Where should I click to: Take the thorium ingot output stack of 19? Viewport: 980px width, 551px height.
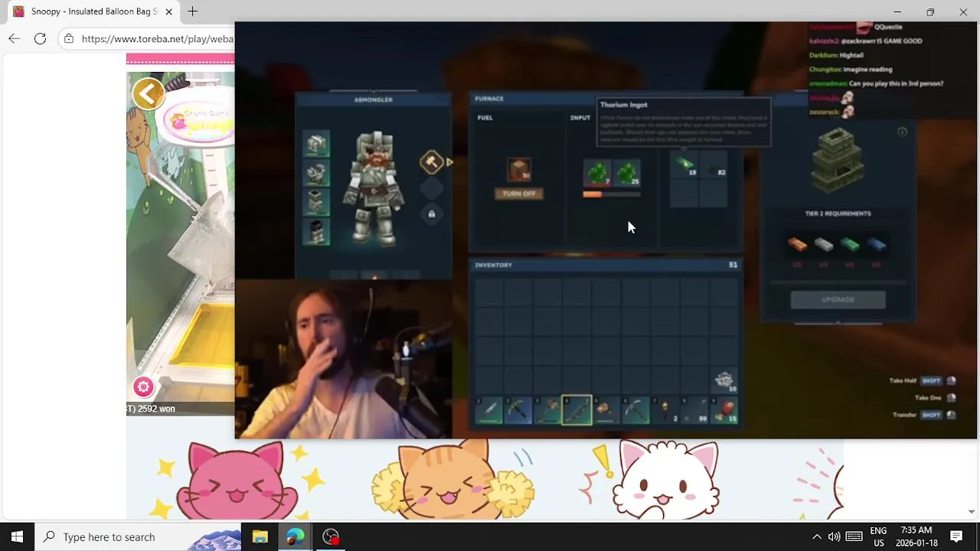pos(684,165)
